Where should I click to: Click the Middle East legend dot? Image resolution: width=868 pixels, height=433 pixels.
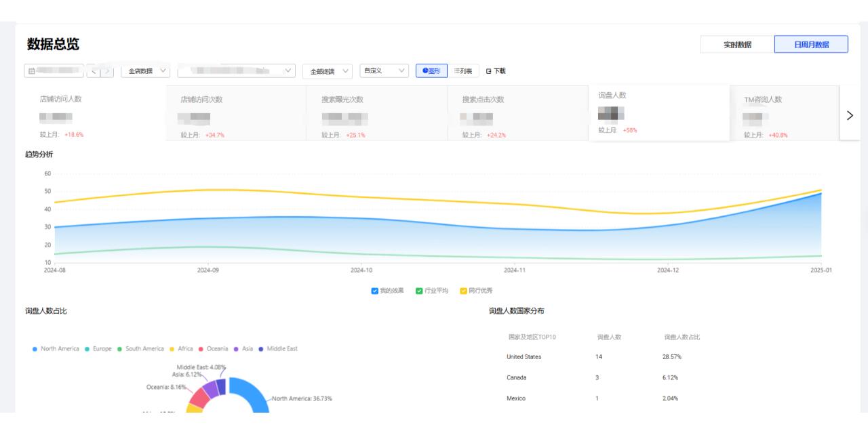coord(261,349)
